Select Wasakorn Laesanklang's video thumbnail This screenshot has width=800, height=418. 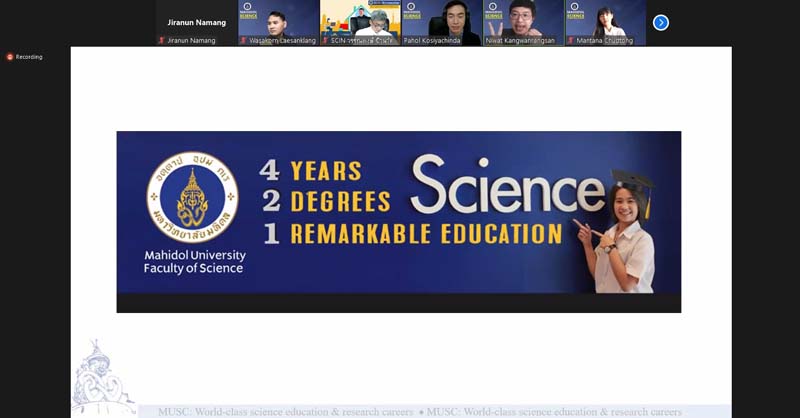(x=279, y=22)
